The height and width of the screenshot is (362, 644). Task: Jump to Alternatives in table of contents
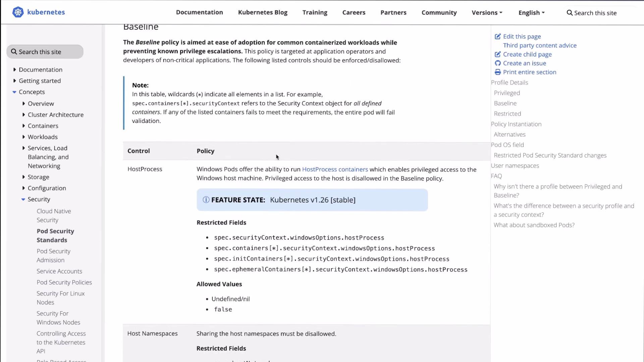pyautogui.click(x=509, y=134)
